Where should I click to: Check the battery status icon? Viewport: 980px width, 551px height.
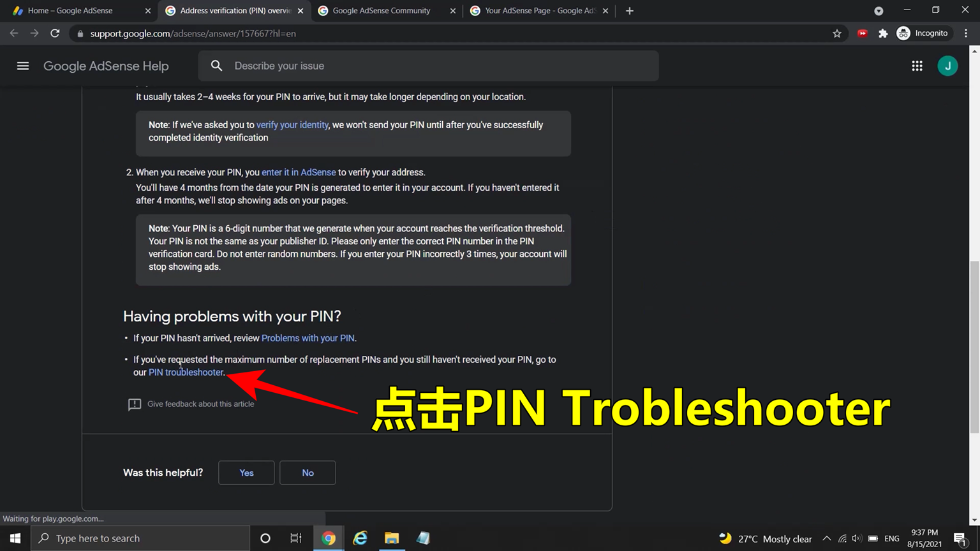873,539
